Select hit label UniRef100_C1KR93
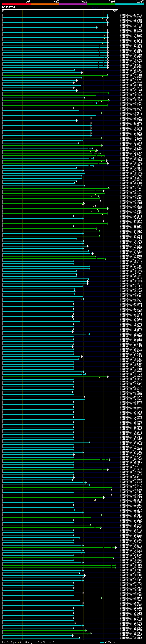The height and width of the screenshot is (644, 146). point(131,80)
